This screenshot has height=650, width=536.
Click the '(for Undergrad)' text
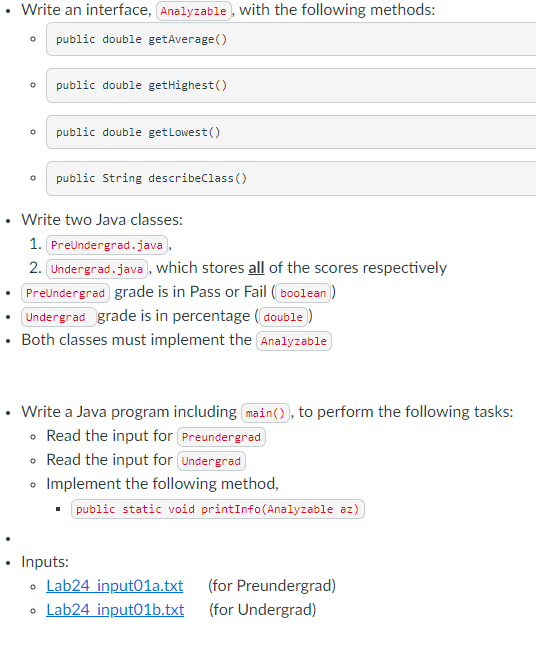click(x=263, y=610)
